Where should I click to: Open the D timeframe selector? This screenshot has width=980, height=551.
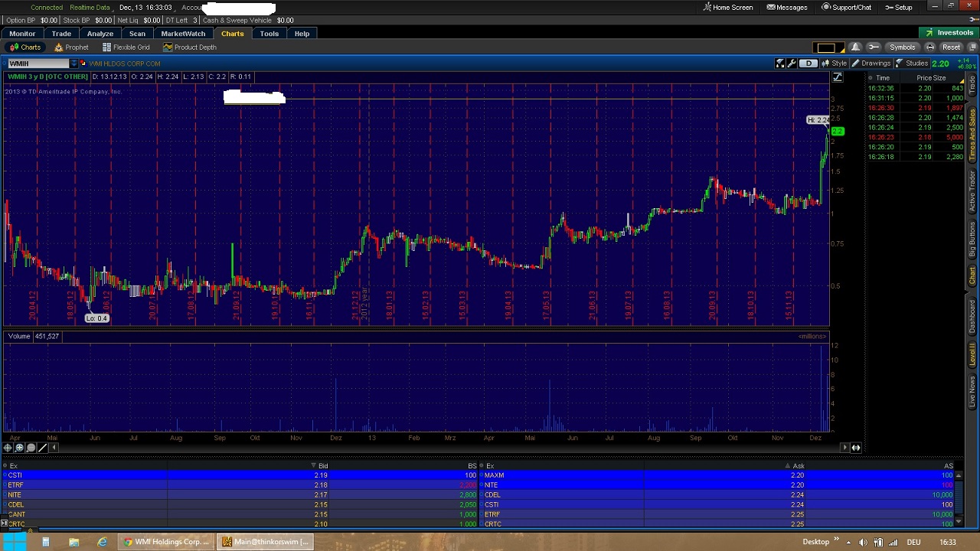(808, 63)
